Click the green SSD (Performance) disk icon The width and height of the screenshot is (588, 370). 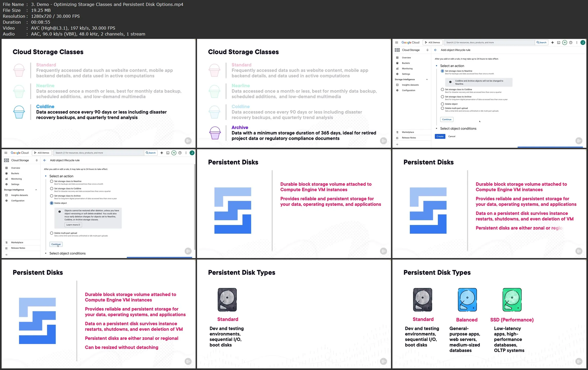tap(512, 300)
